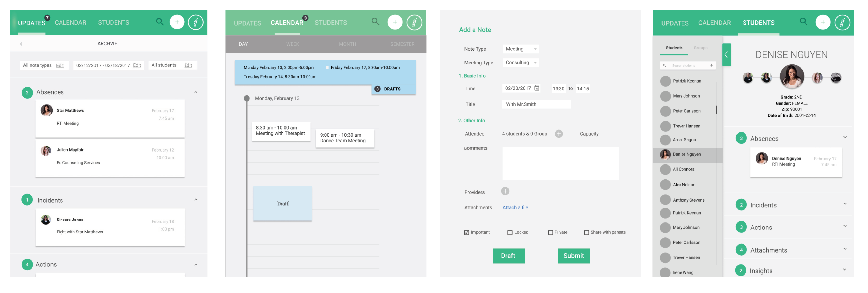Open the date picker calendar icon
868x293 pixels.
click(537, 88)
